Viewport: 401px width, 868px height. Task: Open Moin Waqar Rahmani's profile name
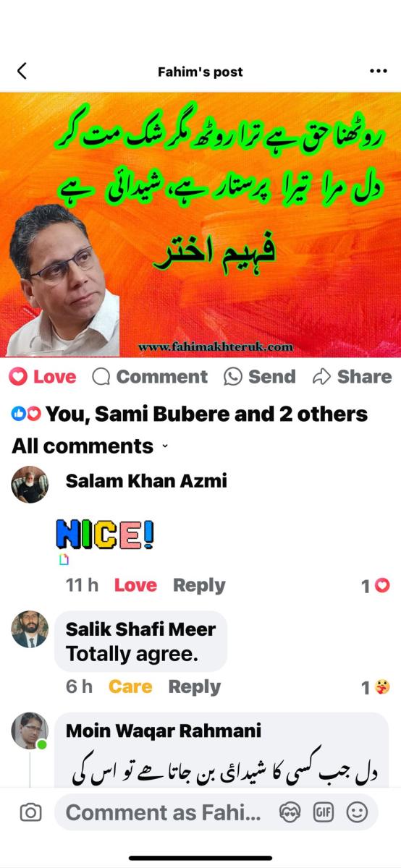coord(164,731)
